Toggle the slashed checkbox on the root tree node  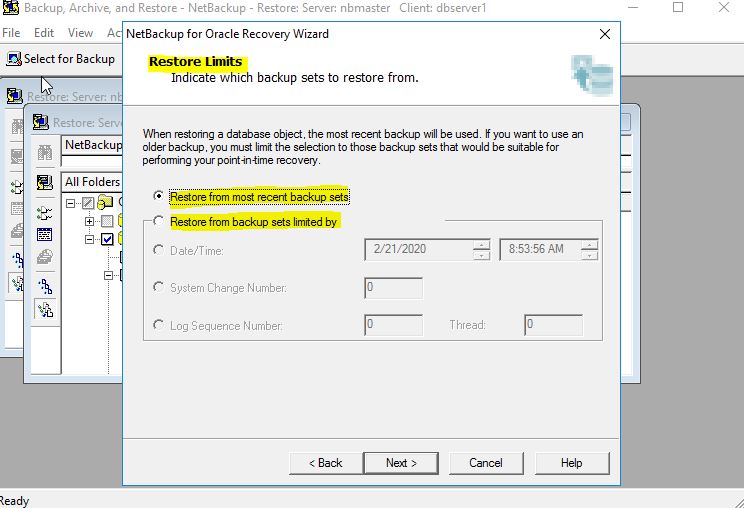88,203
